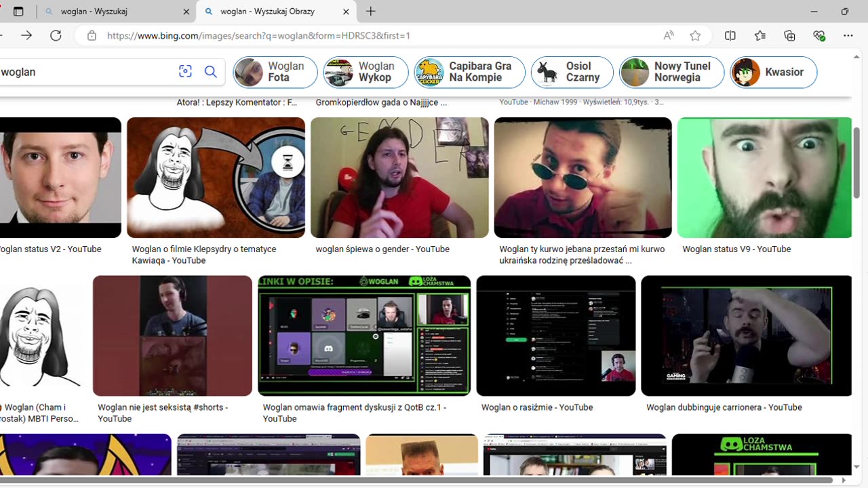
Task: Open 'woglan śpiewa o gender' thumbnail
Action: tap(399, 178)
